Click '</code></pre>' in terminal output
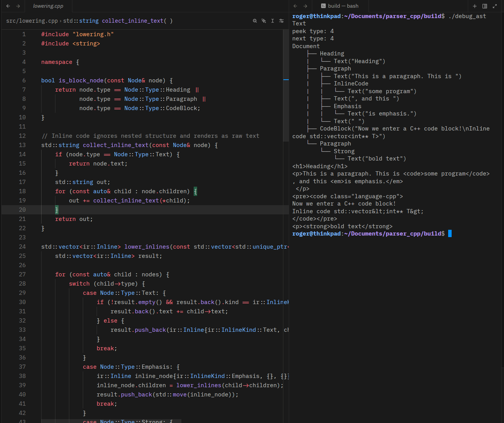Viewport: 504px width, 423px height. (315, 219)
